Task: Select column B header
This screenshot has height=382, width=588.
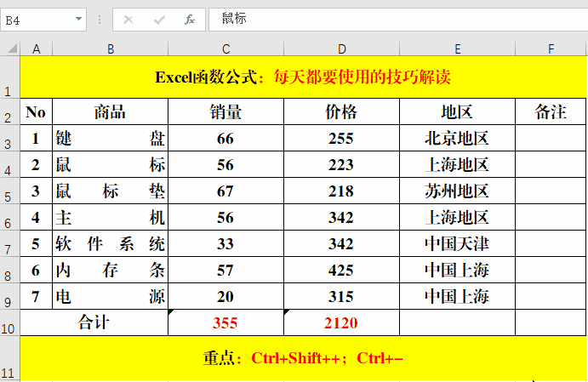Action: pyautogui.click(x=111, y=48)
